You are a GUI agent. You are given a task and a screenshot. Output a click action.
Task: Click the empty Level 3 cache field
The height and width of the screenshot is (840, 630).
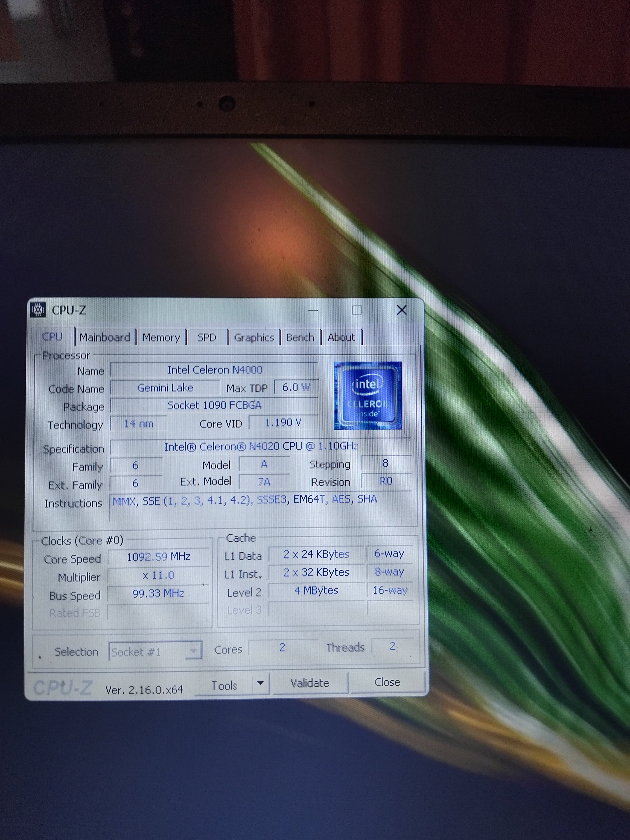point(316,609)
